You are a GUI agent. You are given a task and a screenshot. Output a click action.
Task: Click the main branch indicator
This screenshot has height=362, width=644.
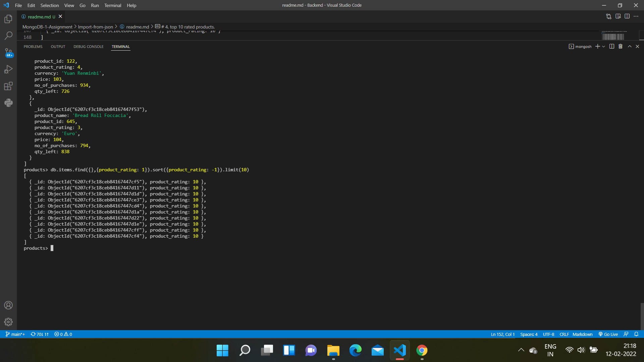point(15,334)
